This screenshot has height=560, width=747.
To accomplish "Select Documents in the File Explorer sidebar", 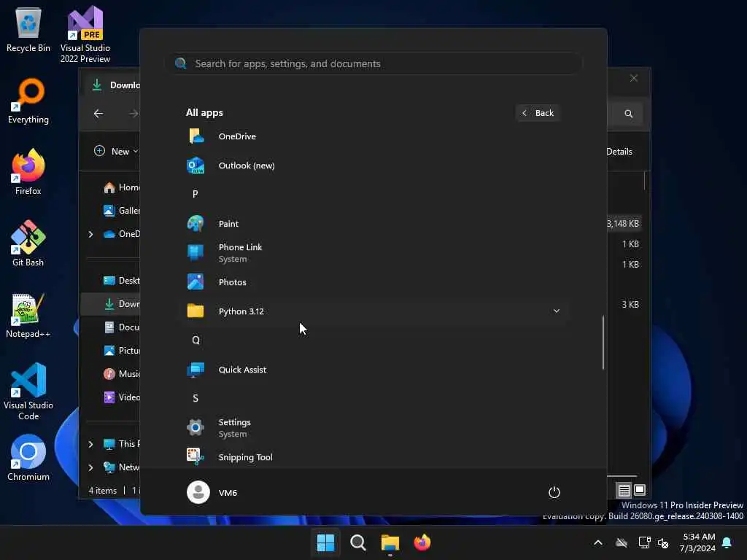I will point(121,327).
